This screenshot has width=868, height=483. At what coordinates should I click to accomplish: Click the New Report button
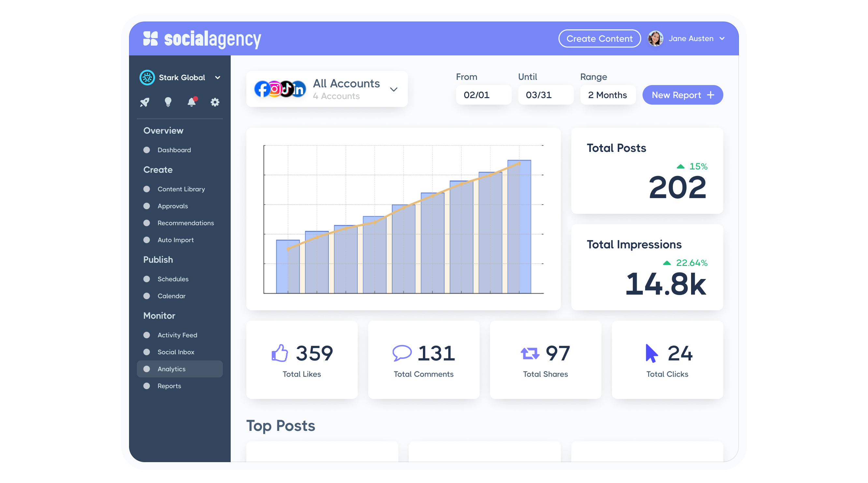[682, 95]
